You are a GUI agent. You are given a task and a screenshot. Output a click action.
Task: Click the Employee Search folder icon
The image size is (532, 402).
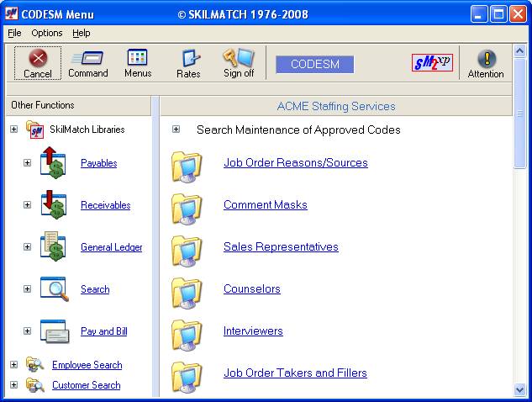[x=34, y=365]
